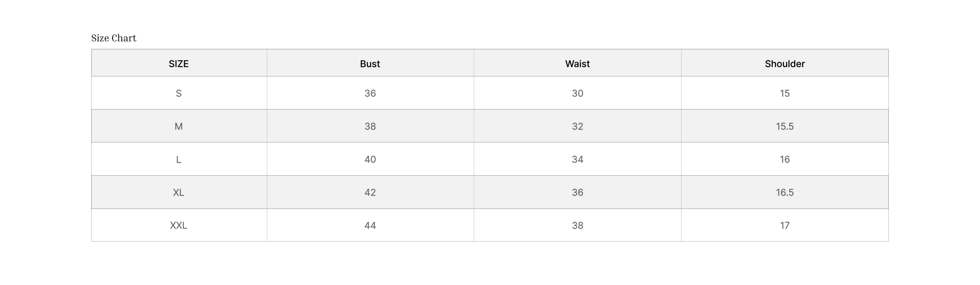This screenshot has width=980, height=285.
Task: Click waist value 34 for size L
Action: click(x=577, y=159)
